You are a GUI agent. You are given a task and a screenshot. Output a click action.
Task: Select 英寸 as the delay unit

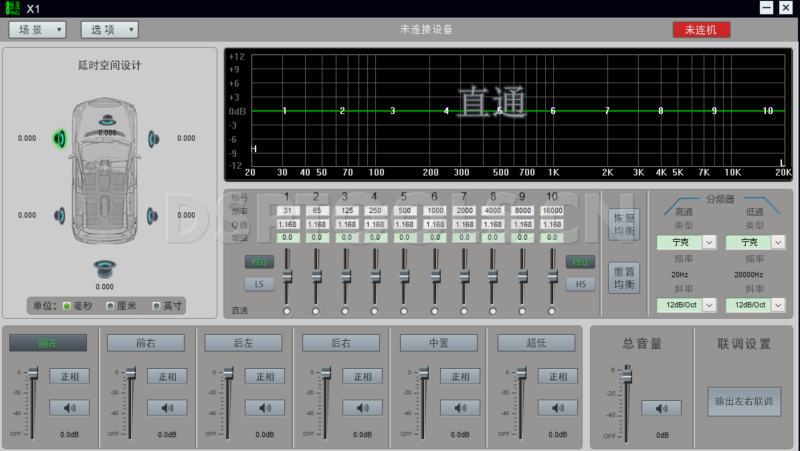click(156, 305)
